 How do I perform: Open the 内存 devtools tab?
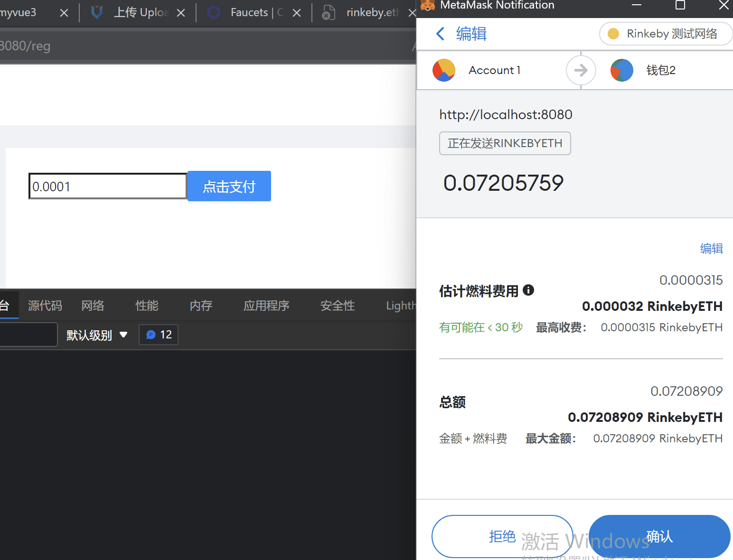(201, 305)
